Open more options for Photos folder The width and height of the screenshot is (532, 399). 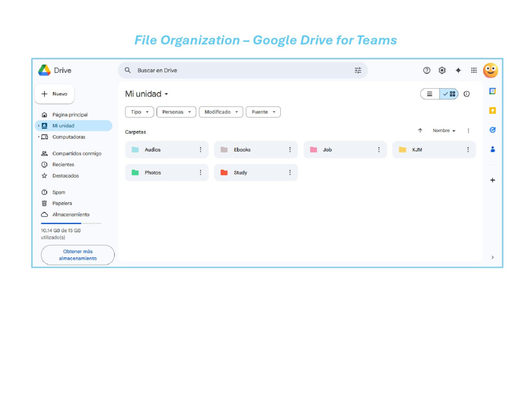pos(201,172)
